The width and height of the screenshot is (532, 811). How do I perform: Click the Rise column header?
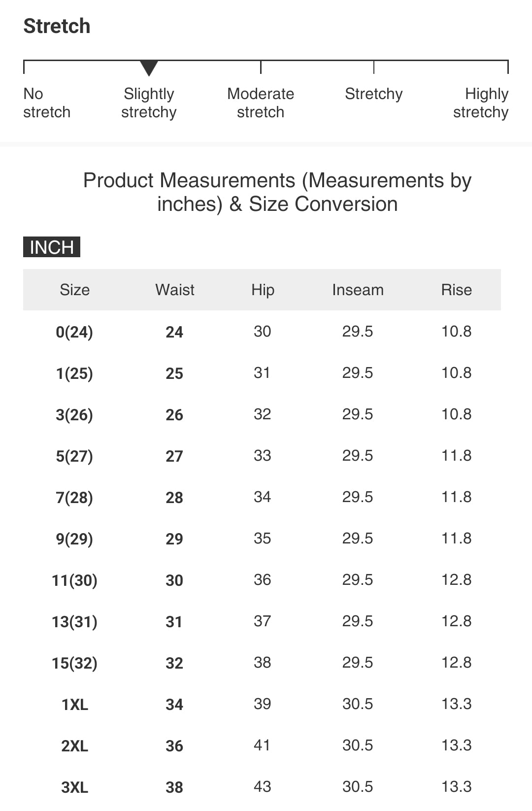point(456,290)
